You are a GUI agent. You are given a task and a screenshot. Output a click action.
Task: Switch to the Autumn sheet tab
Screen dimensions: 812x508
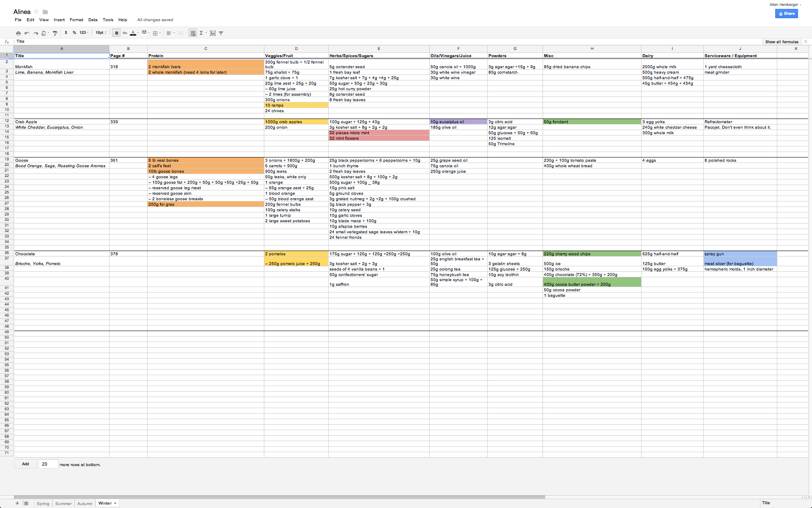pos(85,503)
